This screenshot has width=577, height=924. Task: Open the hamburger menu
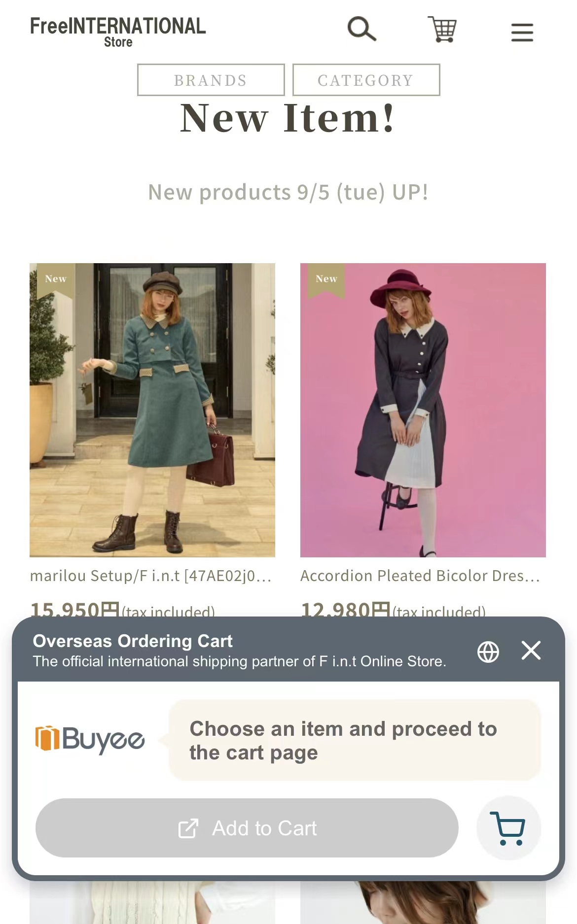522,33
